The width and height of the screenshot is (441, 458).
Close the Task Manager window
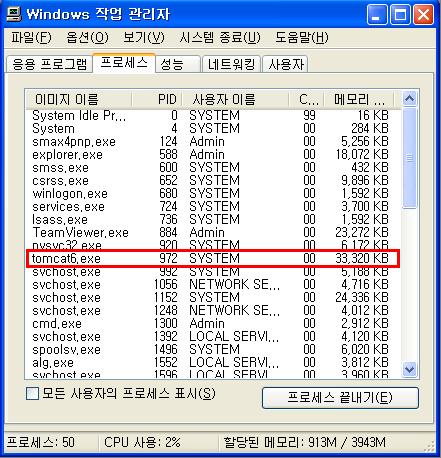(x=423, y=15)
